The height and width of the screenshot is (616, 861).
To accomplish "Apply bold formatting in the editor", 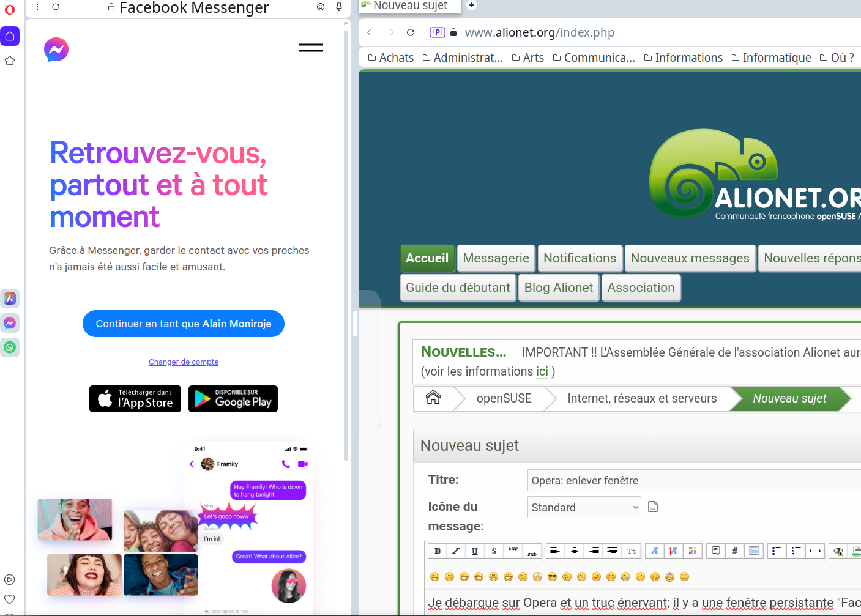I will tap(438, 551).
